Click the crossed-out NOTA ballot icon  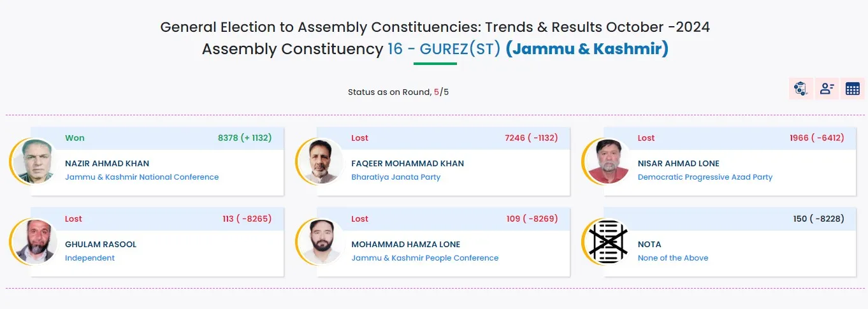pyautogui.click(x=606, y=242)
